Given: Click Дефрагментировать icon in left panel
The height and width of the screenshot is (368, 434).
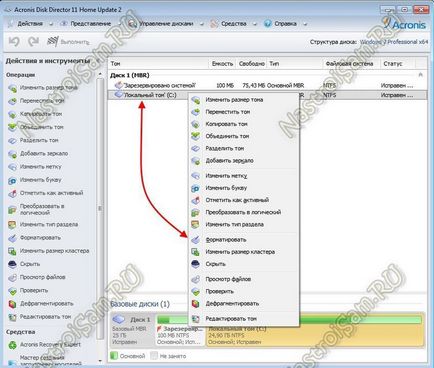Looking at the screenshot, I should click(12, 304).
